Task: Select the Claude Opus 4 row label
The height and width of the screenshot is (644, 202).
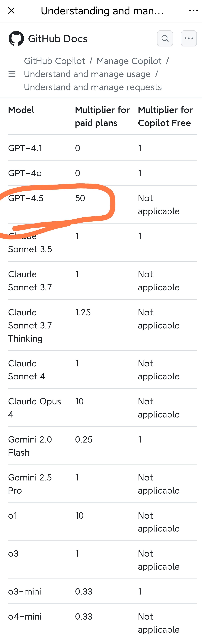Action: tap(35, 408)
